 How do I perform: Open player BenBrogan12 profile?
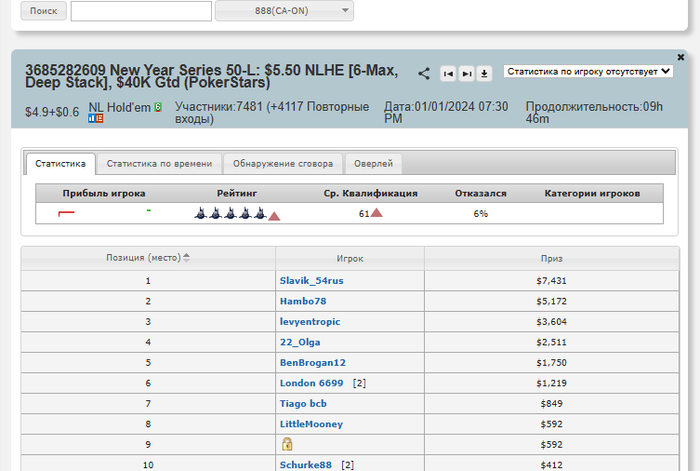point(312,363)
